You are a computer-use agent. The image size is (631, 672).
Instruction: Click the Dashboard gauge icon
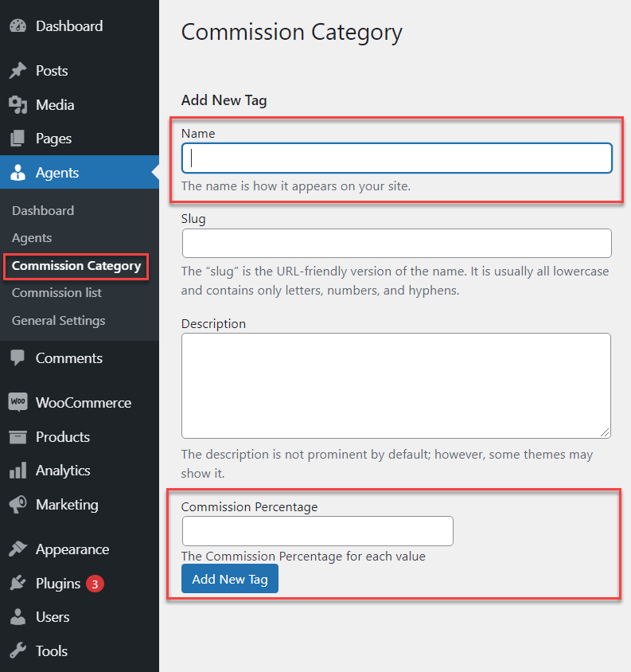point(18,26)
